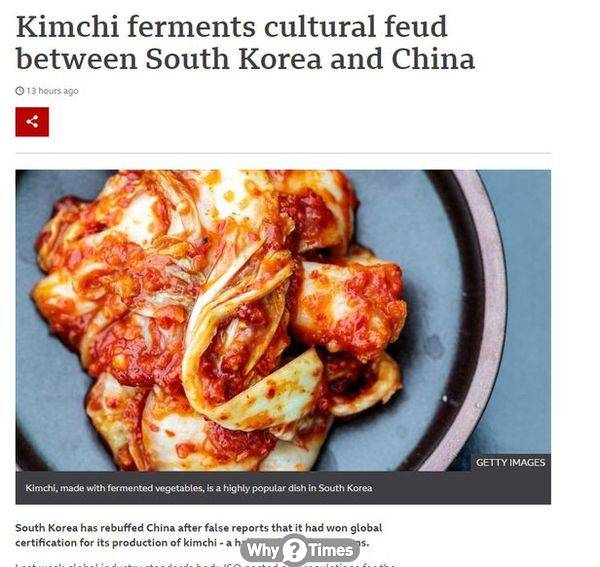Image resolution: width=600 pixels, height=567 pixels.
Task: Click the caption about fermented vegetables
Action: [x=199, y=488]
